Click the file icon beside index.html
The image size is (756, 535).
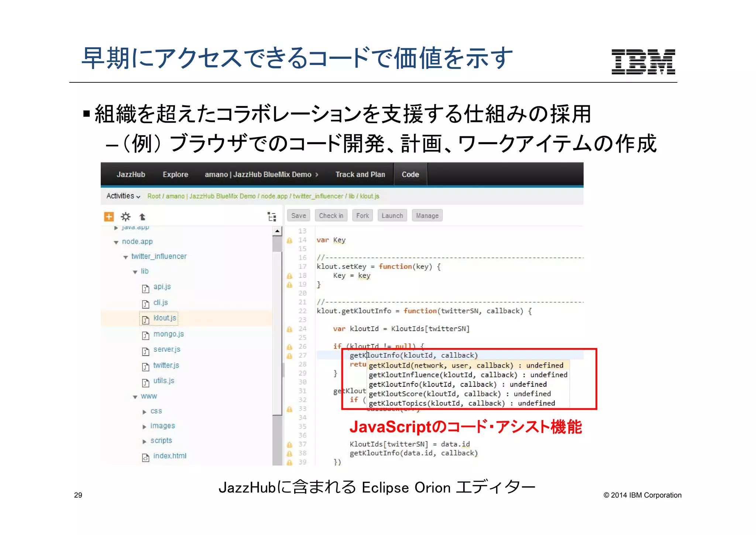[146, 458]
